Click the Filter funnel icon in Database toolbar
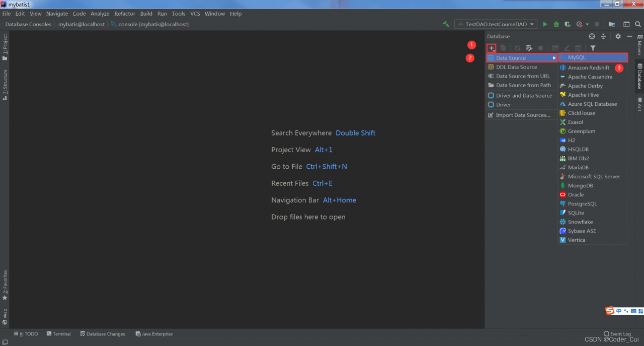The width and height of the screenshot is (644, 346). [x=593, y=48]
